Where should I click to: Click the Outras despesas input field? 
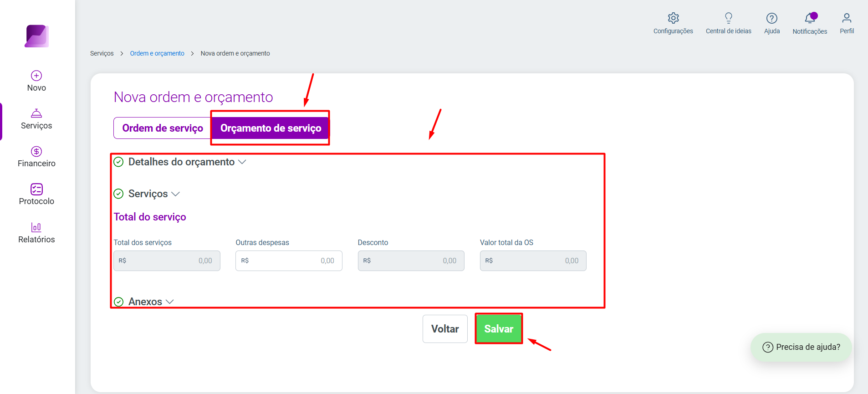point(289,261)
